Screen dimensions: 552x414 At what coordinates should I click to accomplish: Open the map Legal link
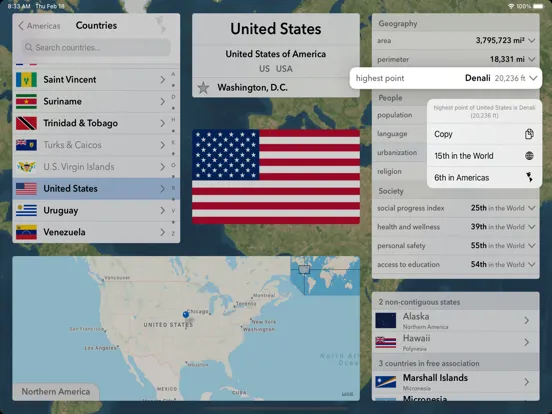(347, 394)
